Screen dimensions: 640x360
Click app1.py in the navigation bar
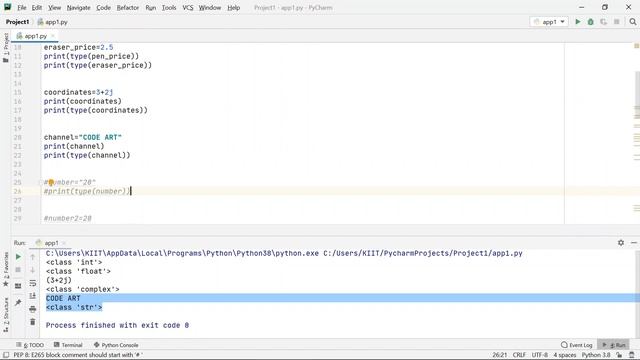tap(53, 22)
